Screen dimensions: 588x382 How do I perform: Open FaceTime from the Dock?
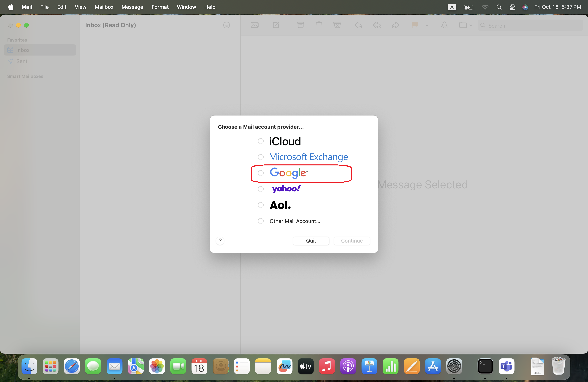(178, 366)
